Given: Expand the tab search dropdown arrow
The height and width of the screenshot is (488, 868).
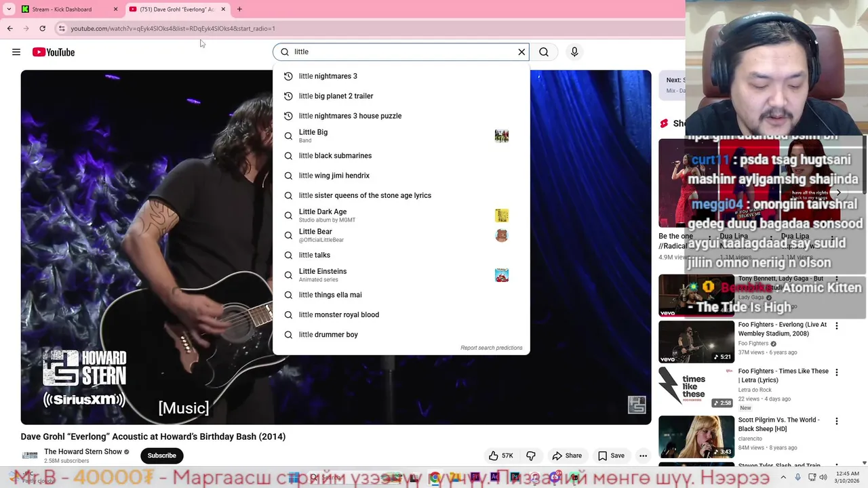Looking at the screenshot, I should (x=9, y=9).
